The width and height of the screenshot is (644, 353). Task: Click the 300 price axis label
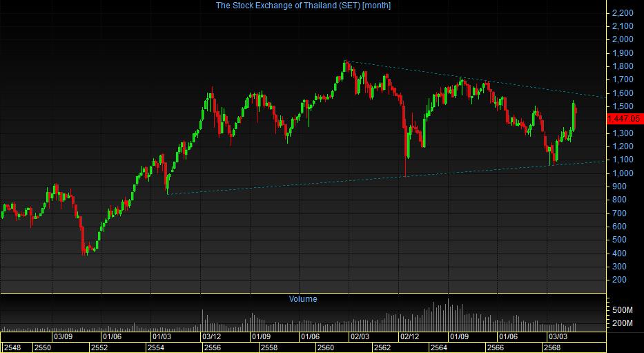coord(618,266)
